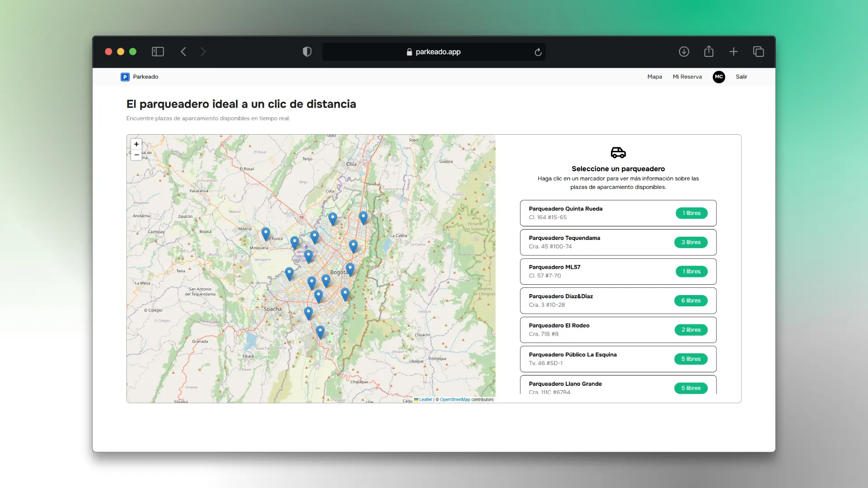
Task: Go to the Mapa menu item
Action: coord(655,77)
